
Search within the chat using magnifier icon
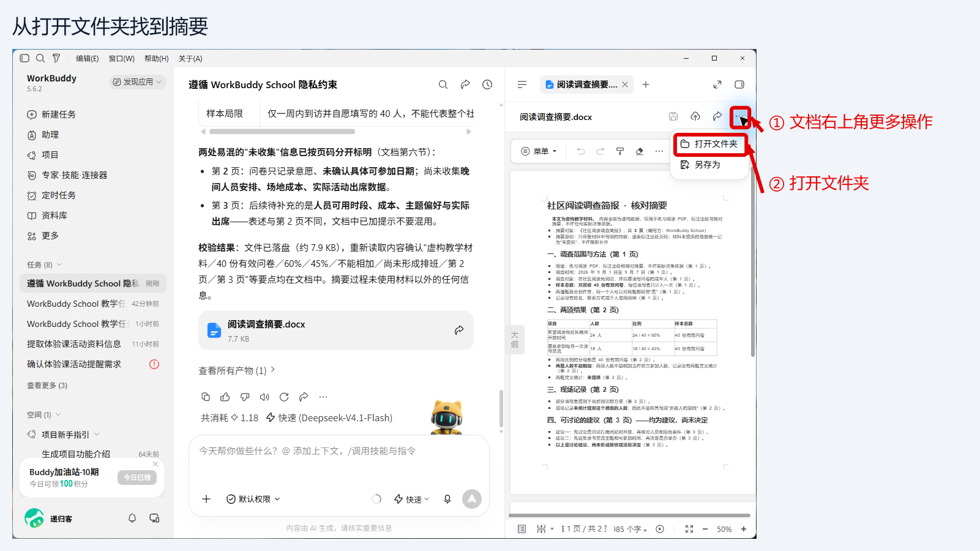point(443,84)
